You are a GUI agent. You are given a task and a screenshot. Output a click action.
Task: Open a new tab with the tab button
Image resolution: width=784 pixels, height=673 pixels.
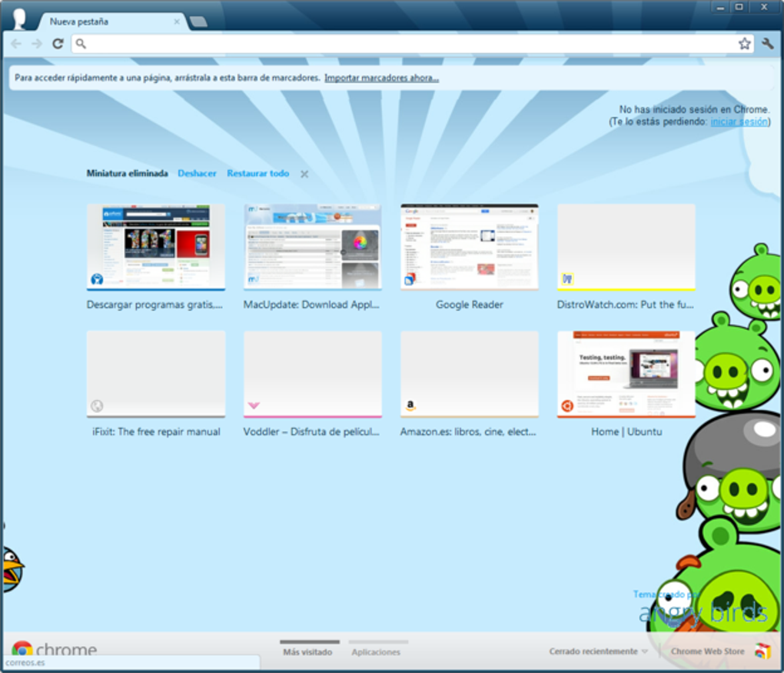click(x=198, y=22)
